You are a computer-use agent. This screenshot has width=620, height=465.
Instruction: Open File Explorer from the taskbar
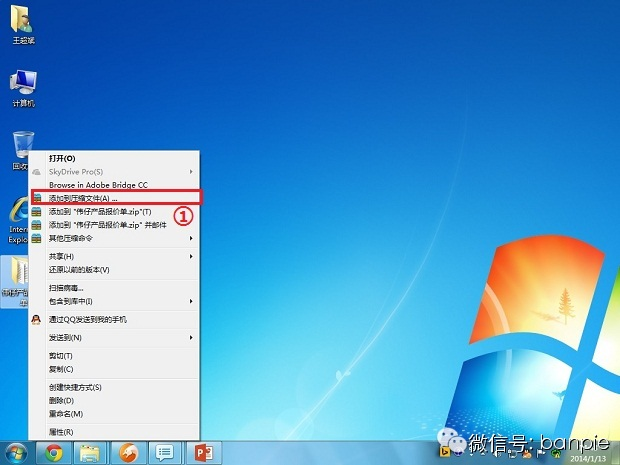point(89,452)
